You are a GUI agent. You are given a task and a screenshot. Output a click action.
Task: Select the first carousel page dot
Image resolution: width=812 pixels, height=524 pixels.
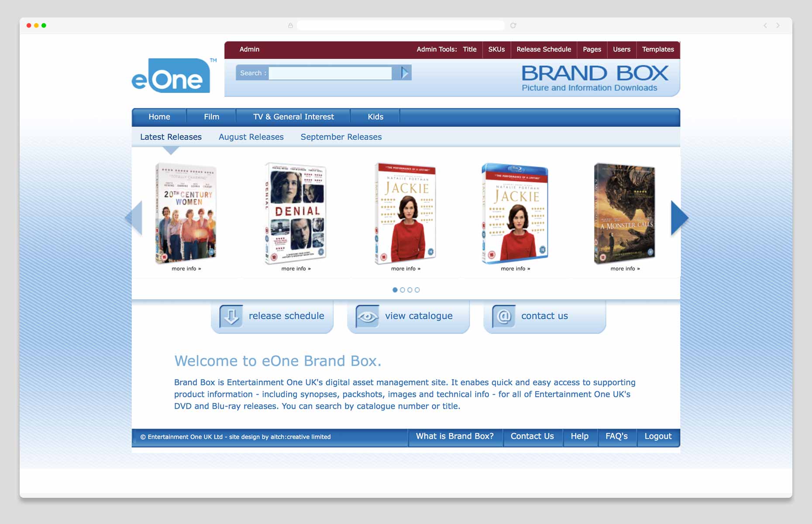(x=395, y=290)
